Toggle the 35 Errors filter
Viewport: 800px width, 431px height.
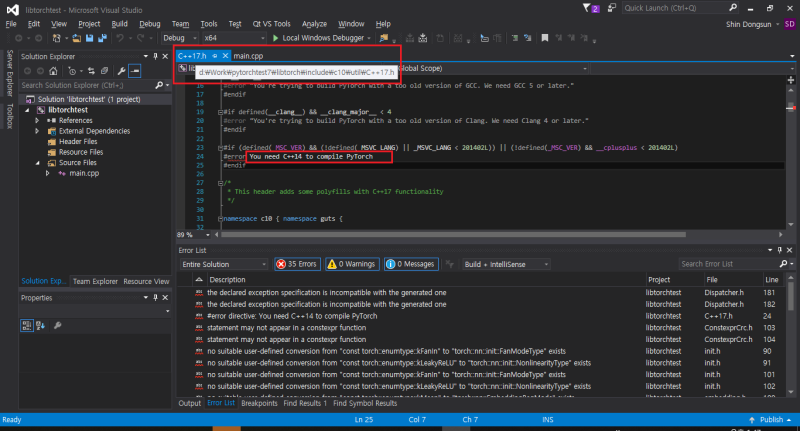click(297, 264)
